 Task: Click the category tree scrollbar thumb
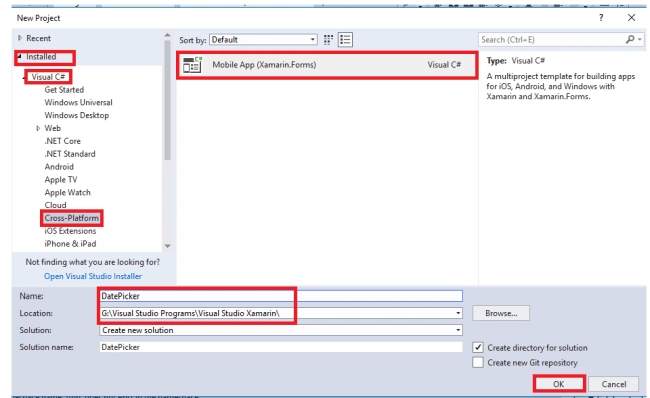tap(167, 100)
